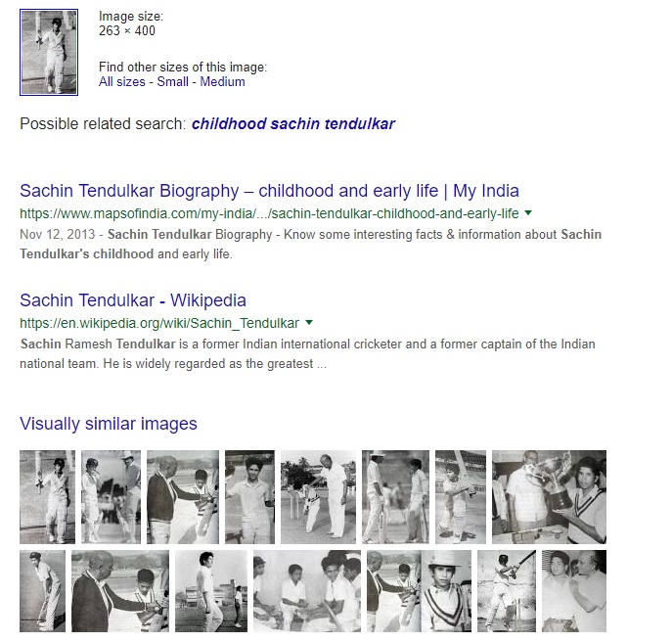Screen dimensions: 672x642
Task: Open last image of two men close together
Action: 574,591
